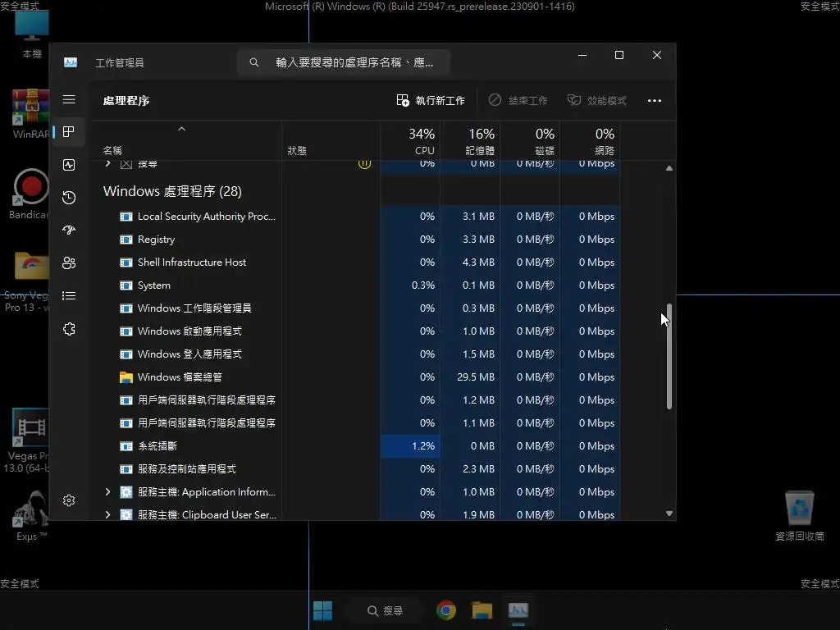Click the Task Manager taskbar icon
Viewport: 840px width, 630px height.
pyautogui.click(x=518, y=610)
